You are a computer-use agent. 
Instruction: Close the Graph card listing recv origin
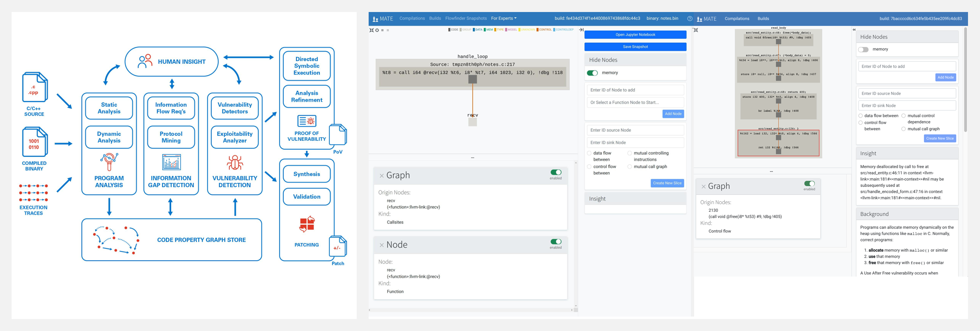tap(381, 176)
